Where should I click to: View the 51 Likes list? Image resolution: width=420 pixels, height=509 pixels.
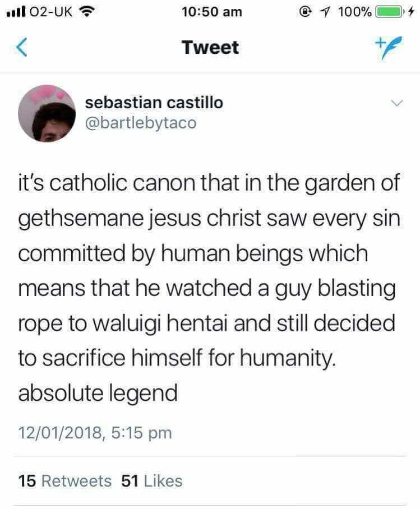152,480
